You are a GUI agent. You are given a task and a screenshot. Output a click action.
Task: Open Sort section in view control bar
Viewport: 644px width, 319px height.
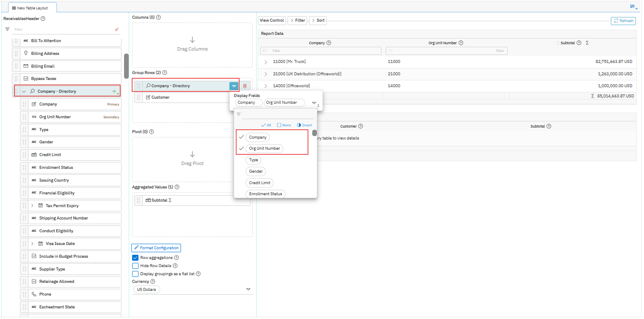(x=318, y=20)
